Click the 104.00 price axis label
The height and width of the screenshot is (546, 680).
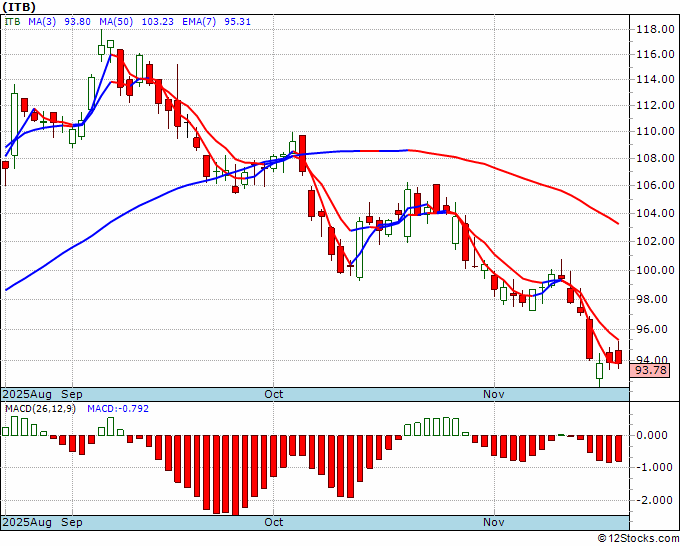(655, 213)
